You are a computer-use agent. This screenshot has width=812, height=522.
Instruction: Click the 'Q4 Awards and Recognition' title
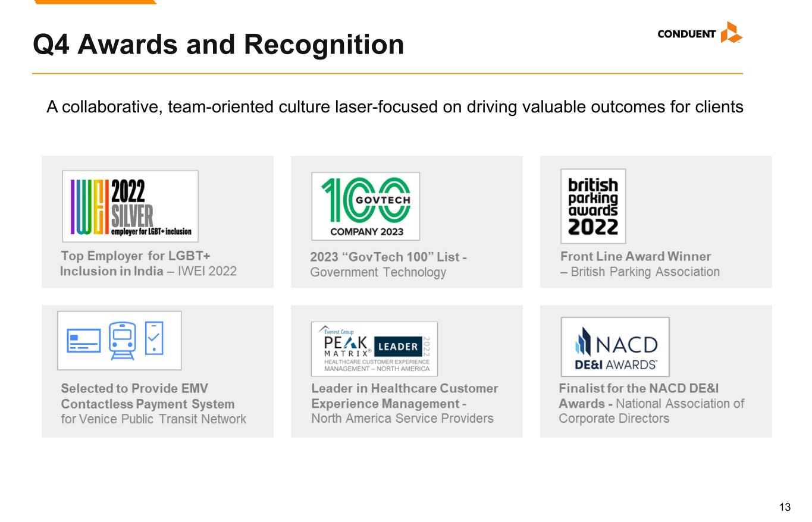pos(218,45)
